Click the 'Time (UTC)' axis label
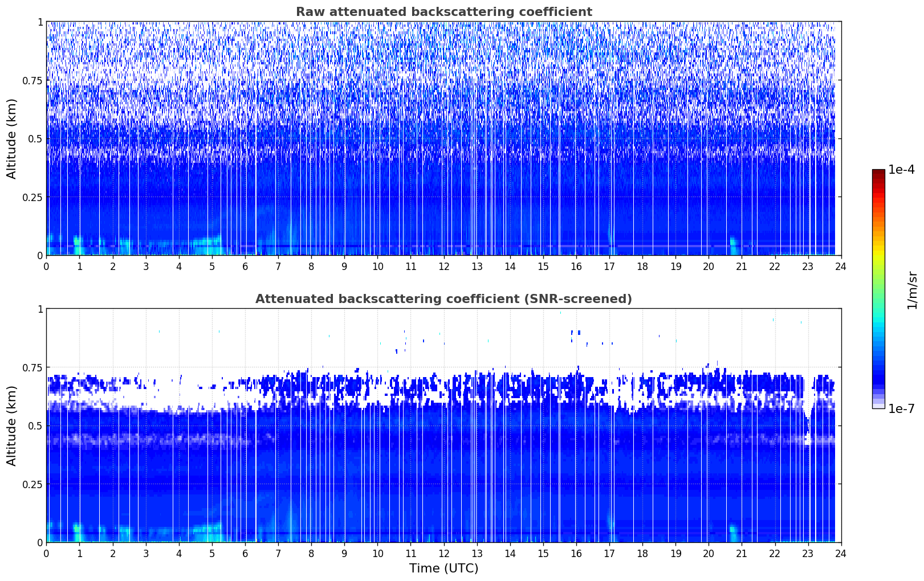Image resolution: width=924 pixels, height=581 pixels. [443, 568]
